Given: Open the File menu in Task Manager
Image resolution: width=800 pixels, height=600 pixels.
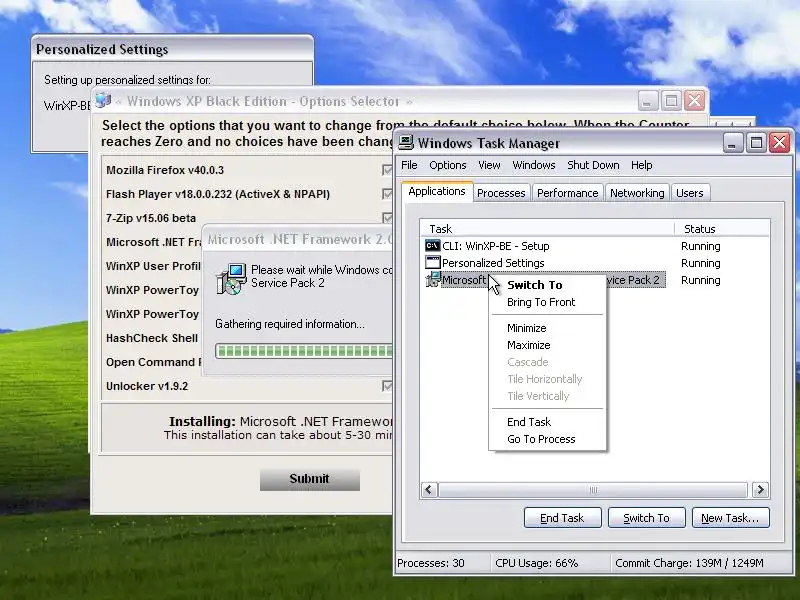Looking at the screenshot, I should click(409, 165).
